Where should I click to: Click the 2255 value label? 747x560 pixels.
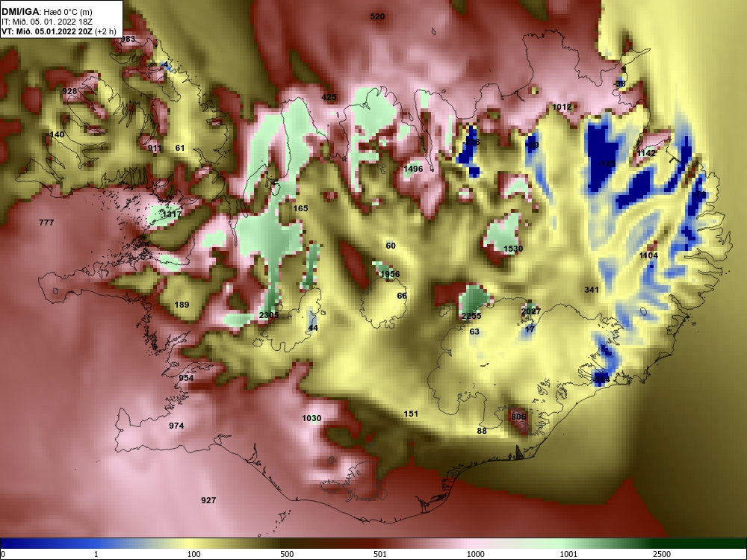(471, 316)
